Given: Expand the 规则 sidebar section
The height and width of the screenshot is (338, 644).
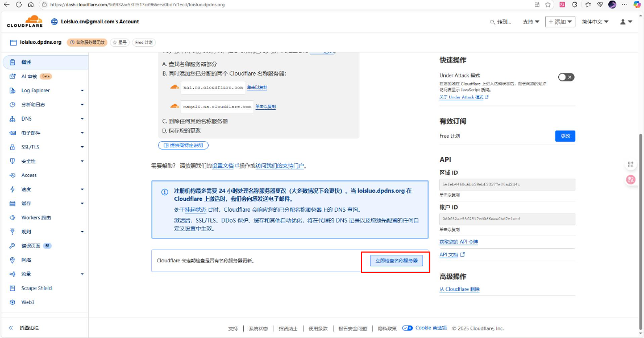Looking at the screenshot, I should (x=82, y=232).
